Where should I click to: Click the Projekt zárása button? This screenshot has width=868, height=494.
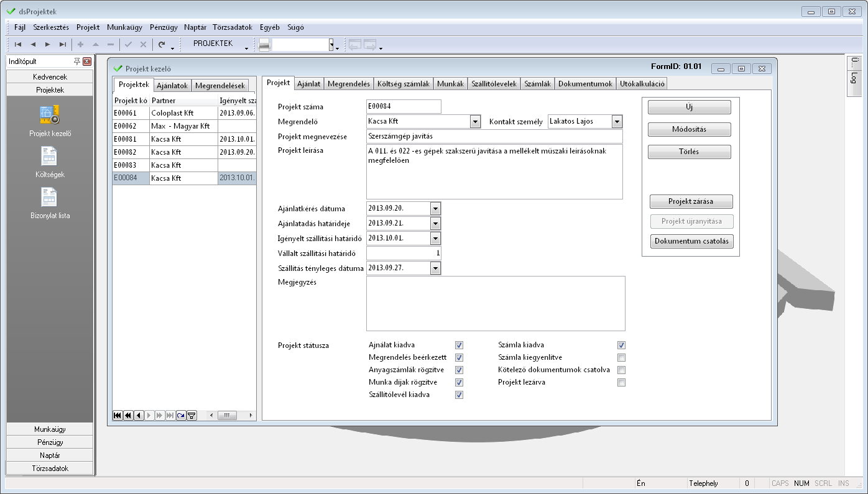point(691,201)
